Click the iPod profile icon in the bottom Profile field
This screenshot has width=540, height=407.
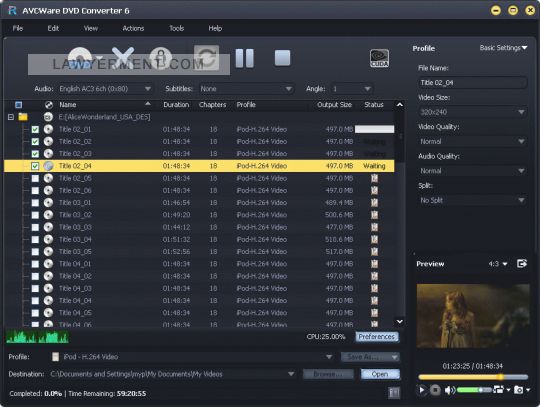tap(55, 357)
